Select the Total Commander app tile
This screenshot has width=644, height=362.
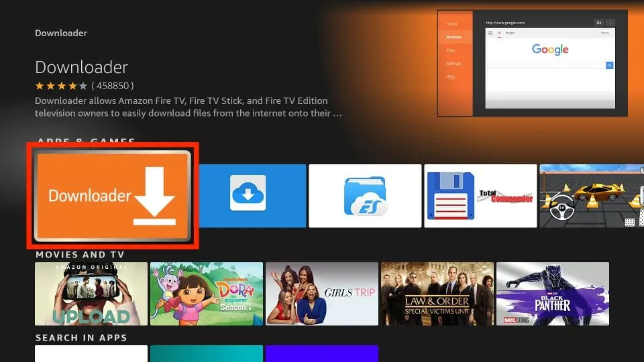coord(480,196)
